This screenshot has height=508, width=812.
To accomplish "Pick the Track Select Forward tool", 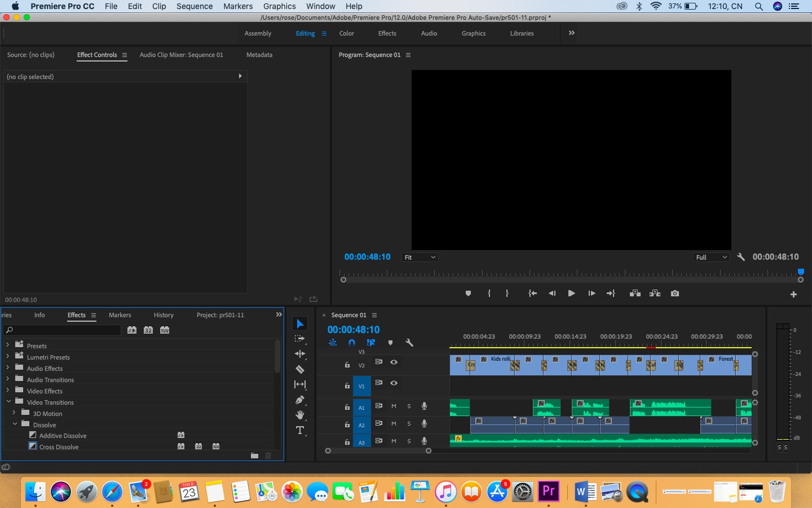I will click(300, 339).
